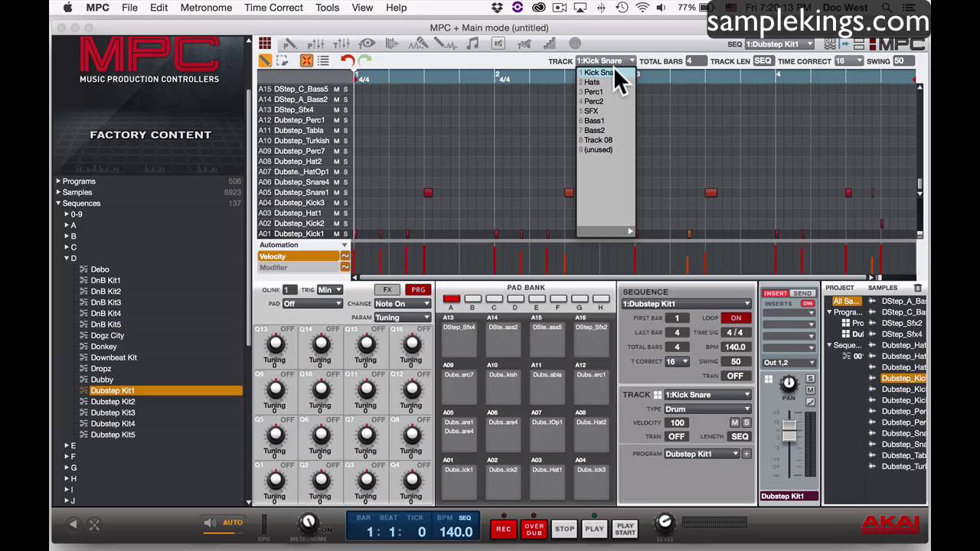Open Pad Mute mode icon
The height and width of the screenshot is (551, 980).
(499, 44)
